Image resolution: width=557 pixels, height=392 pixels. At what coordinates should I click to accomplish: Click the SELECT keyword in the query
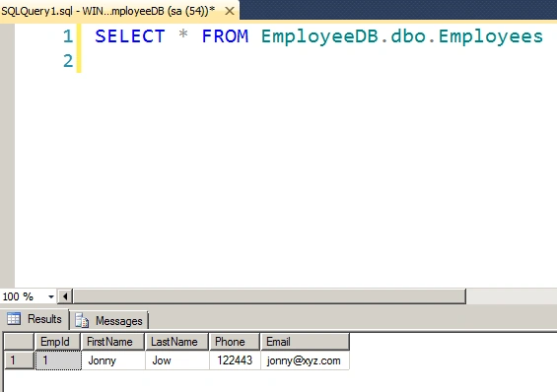pos(130,36)
